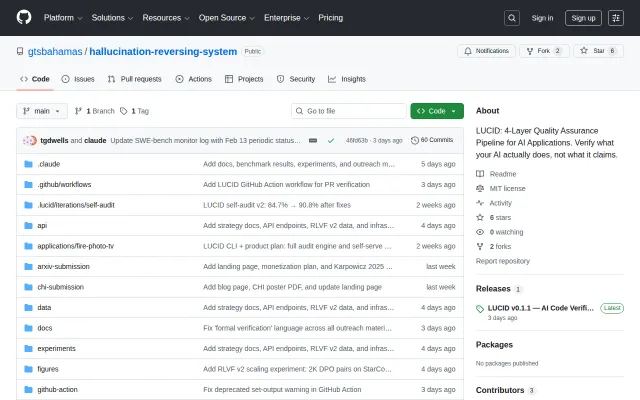The height and width of the screenshot is (400, 640).
Task: Click the pulse icon beside Activity
Action: click(x=480, y=203)
